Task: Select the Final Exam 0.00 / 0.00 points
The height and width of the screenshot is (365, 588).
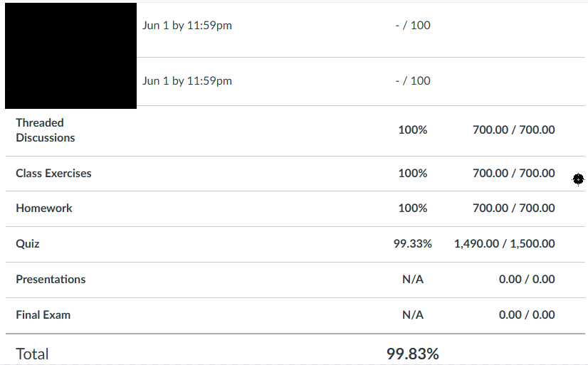Action: (x=527, y=314)
